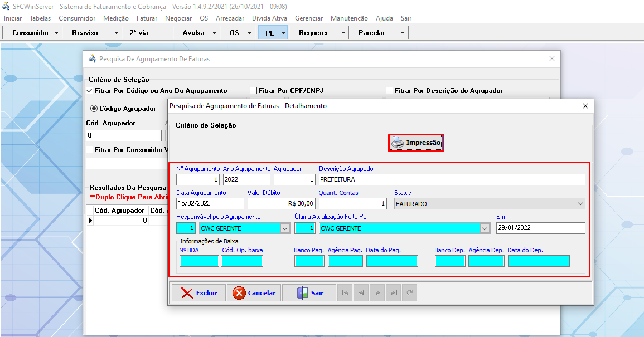Click the refresh record navigation icon
This screenshot has height=337, width=644.
[x=410, y=293]
